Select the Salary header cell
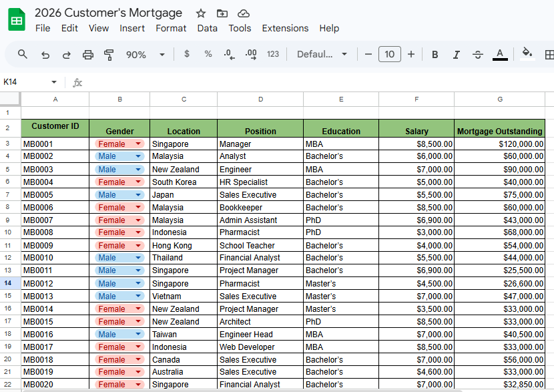Viewport: 554px width, 392px height. pos(417,128)
